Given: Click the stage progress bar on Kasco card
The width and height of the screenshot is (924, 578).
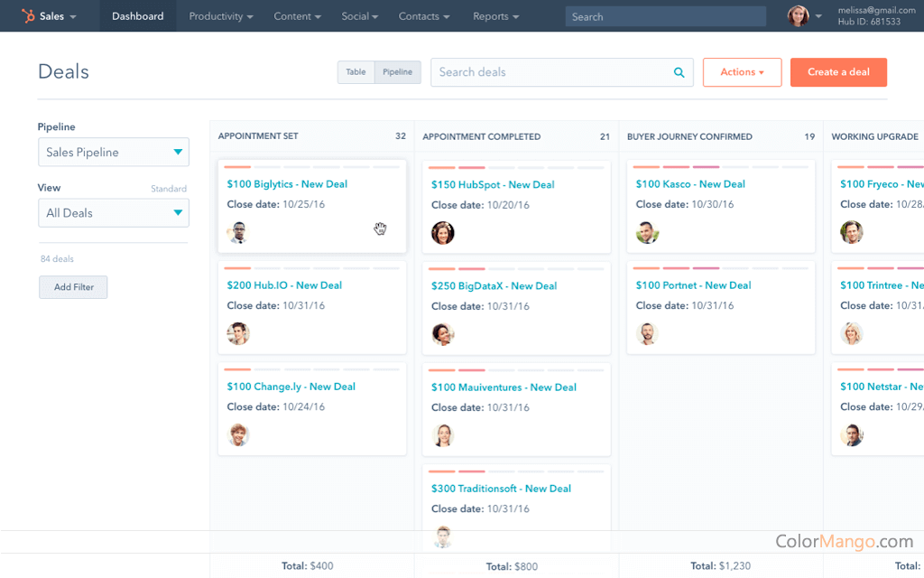Looking at the screenshot, I should pos(721,167).
